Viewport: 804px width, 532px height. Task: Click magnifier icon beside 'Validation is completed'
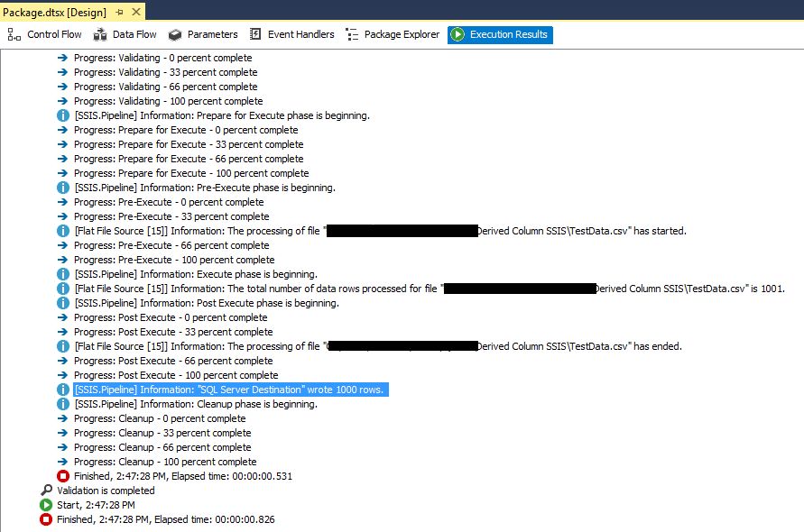[46, 491]
